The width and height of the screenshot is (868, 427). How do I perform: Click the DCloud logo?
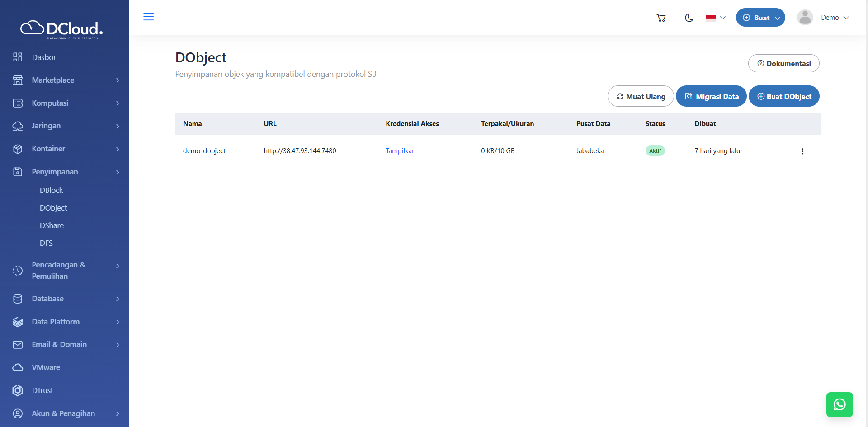pos(62,29)
